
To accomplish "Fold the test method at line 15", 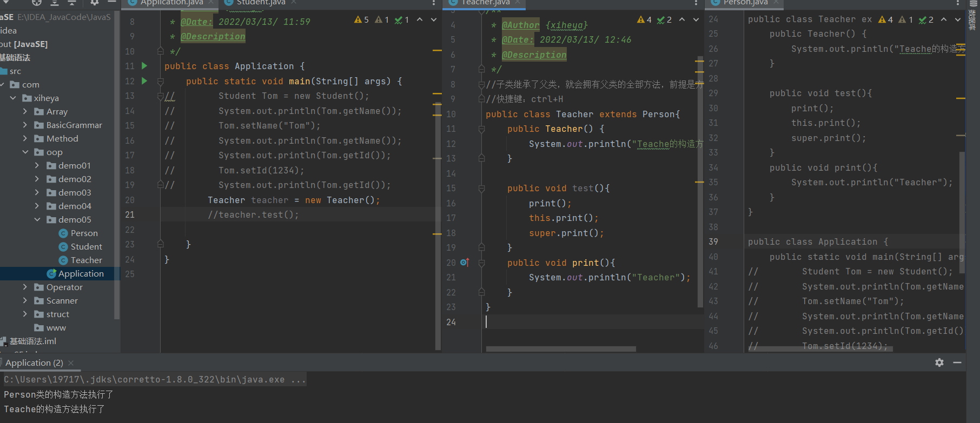I will tap(481, 189).
